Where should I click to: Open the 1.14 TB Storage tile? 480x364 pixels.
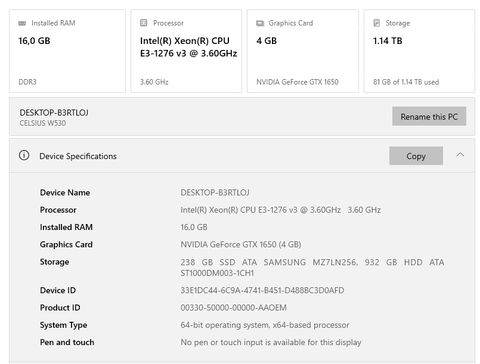click(419, 51)
